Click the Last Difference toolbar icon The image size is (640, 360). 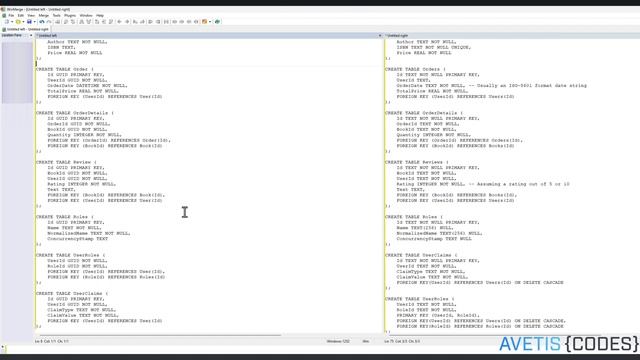pyautogui.click(x=111, y=22)
